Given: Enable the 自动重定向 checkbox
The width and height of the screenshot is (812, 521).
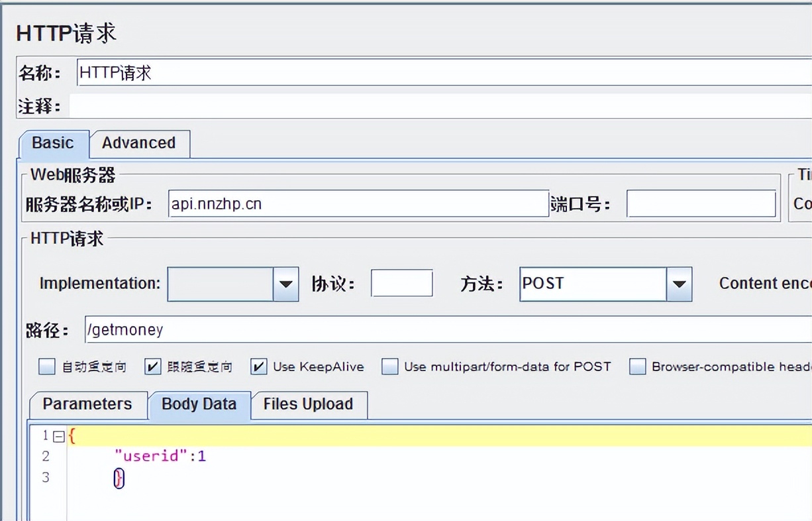Looking at the screenshot, I should tap(46, 366).
